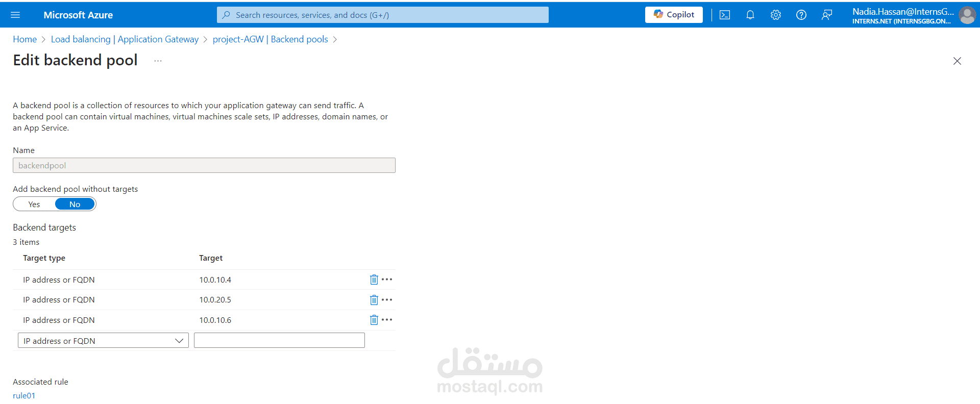The width and height of the screenshot is (980, 404).
Task: Click the 'Backend targets' heading
Action: pos(44,228)
